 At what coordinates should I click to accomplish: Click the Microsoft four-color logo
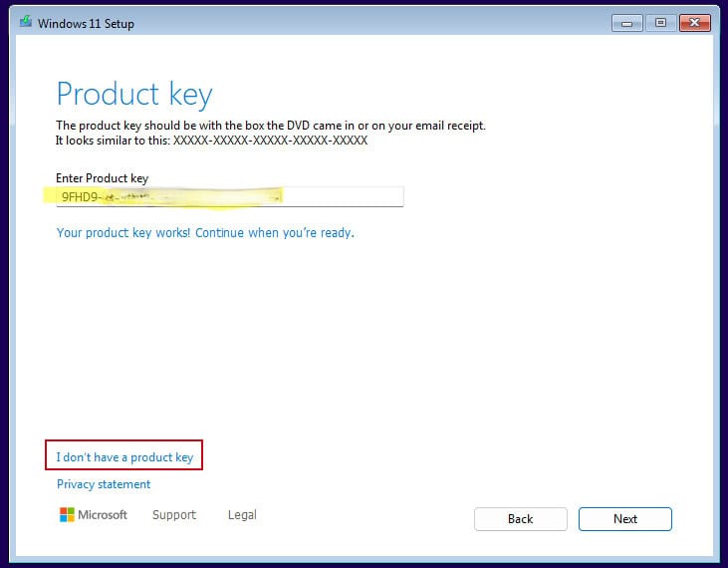(67, 515)
